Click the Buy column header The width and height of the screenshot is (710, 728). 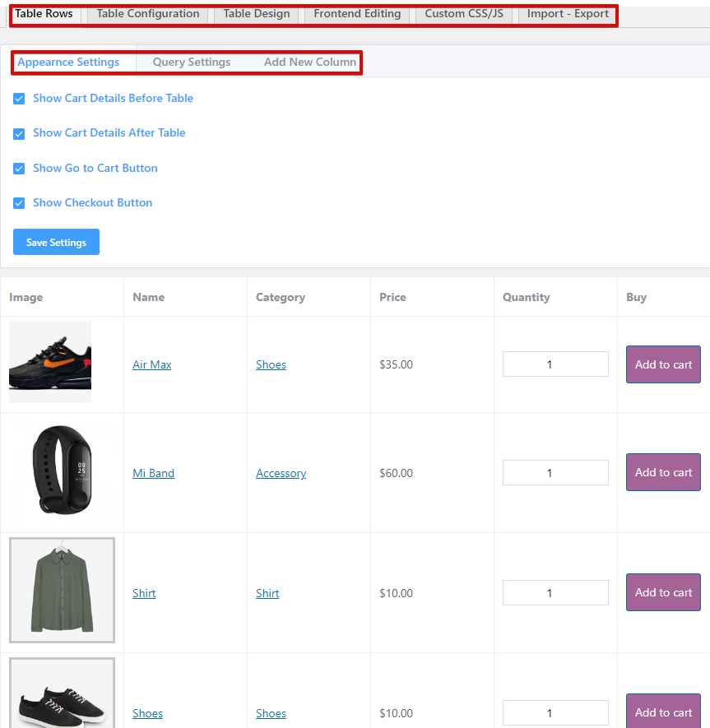636,297
